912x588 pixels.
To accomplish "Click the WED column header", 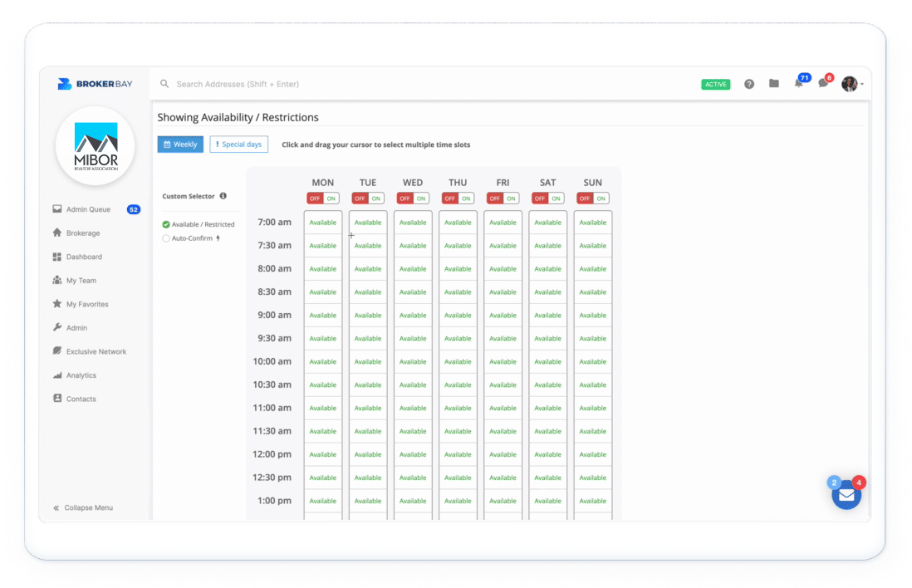I will (x=413, y=183).
